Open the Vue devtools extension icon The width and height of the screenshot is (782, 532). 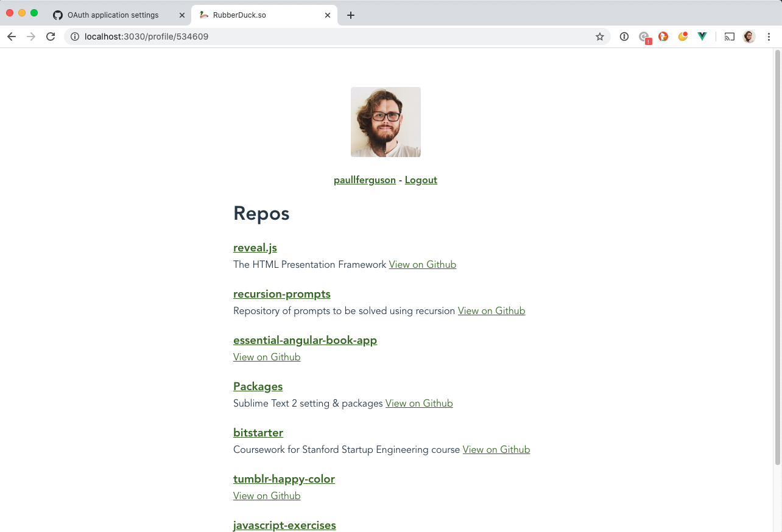pyautogui.click(x=702, y=37)
